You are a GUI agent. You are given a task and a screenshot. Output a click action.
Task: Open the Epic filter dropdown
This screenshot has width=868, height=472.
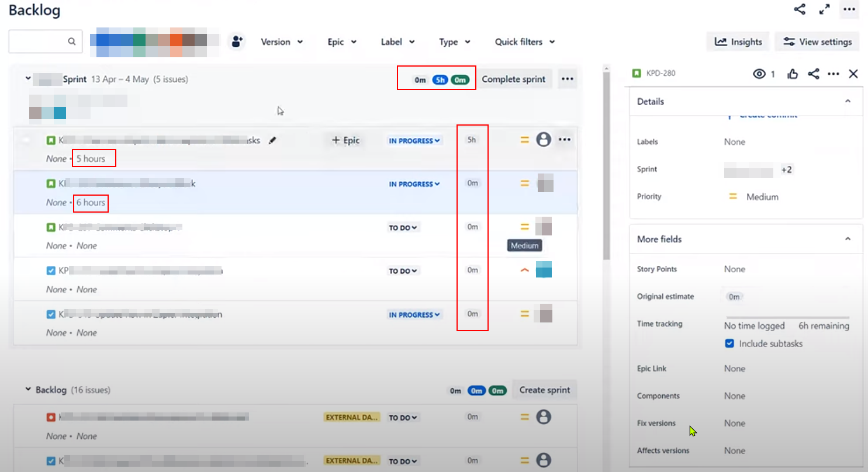click(342, 41)
